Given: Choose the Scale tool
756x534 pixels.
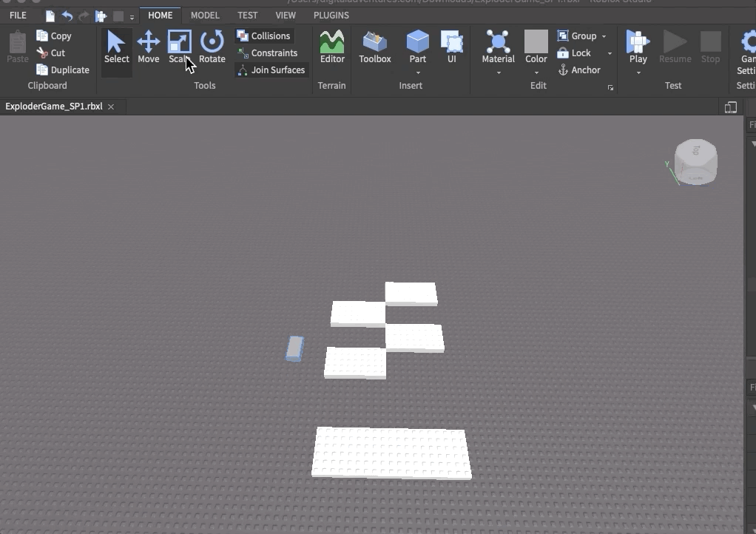Looking at the screenshot, I should 179,47.
